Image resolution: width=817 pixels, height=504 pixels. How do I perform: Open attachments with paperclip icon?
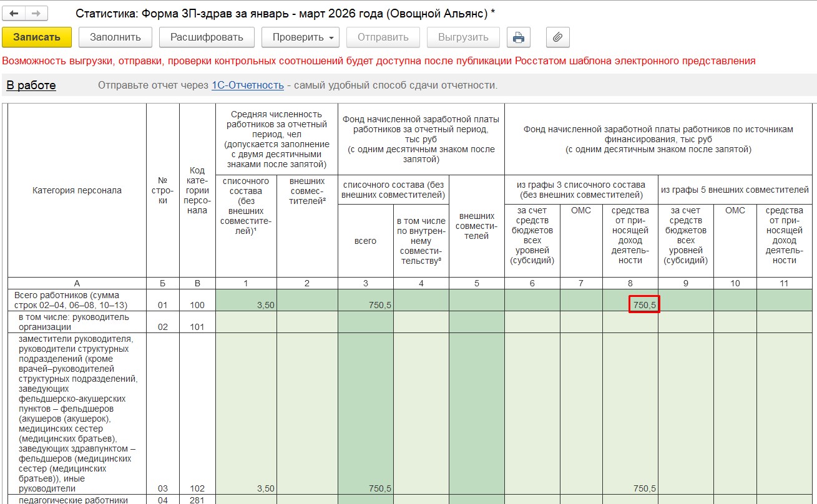coord(557,37)
